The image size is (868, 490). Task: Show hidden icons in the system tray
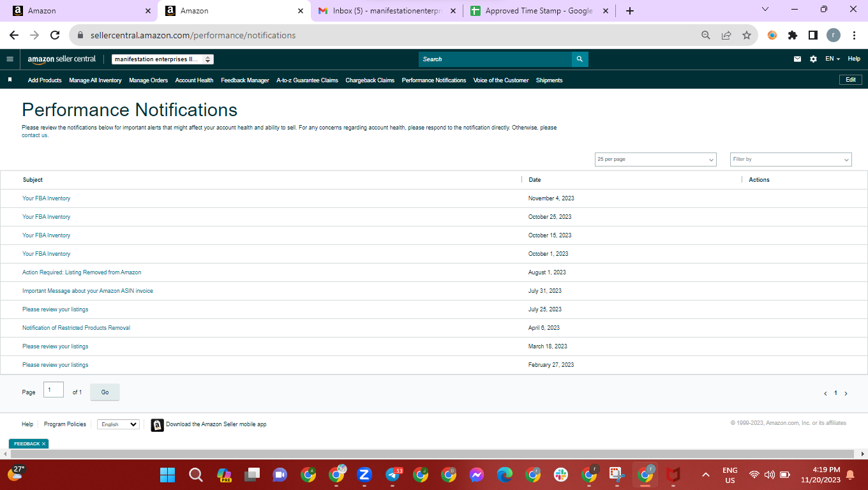[705, 475]
